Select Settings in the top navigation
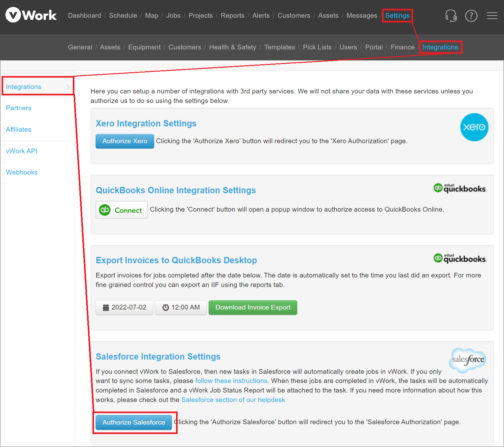This screenshot has width=504, height=447. click(x=397, y=16)
